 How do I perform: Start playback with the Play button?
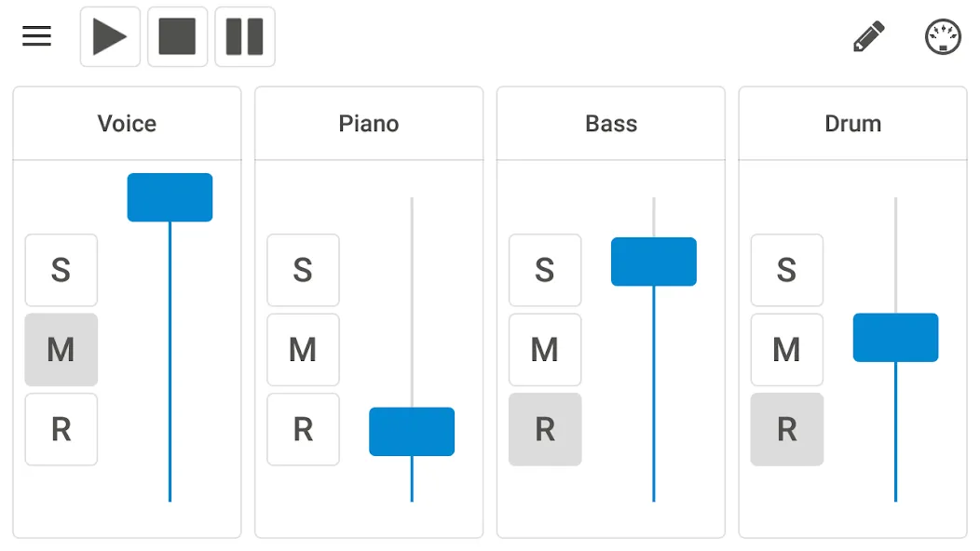point(110,37)
